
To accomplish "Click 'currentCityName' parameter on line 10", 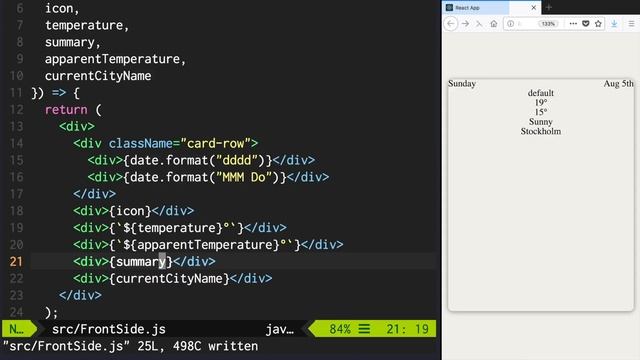I will (98, 76).
